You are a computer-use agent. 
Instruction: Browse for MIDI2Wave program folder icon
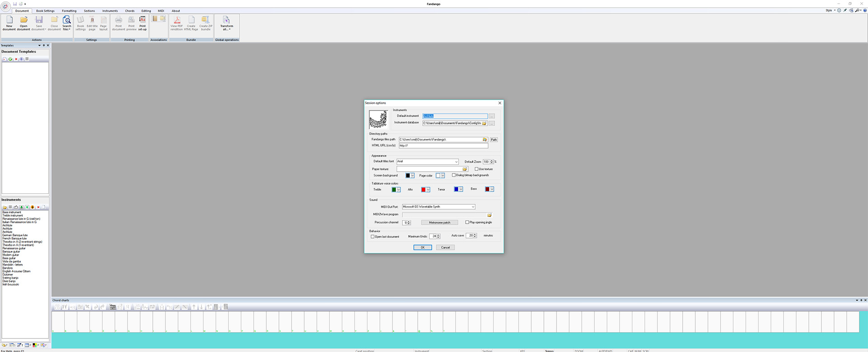(x=489, y=215)
